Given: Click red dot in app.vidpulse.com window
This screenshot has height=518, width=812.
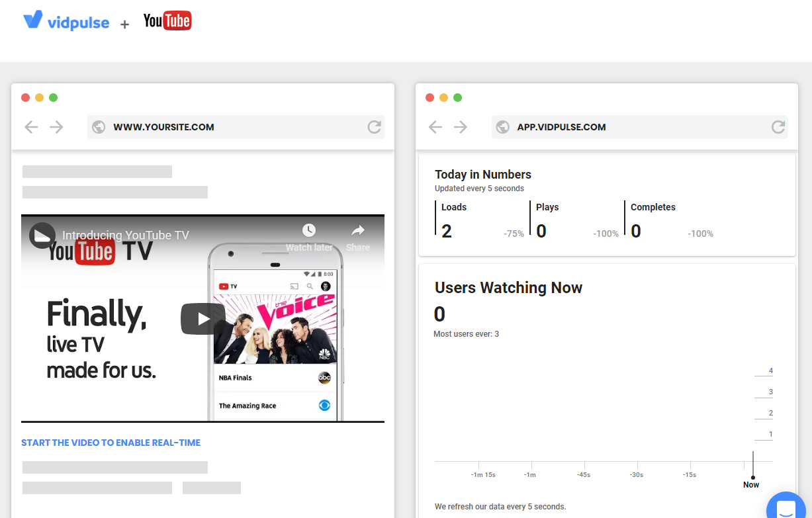Looking at the screenshot, I should (429, 98).
